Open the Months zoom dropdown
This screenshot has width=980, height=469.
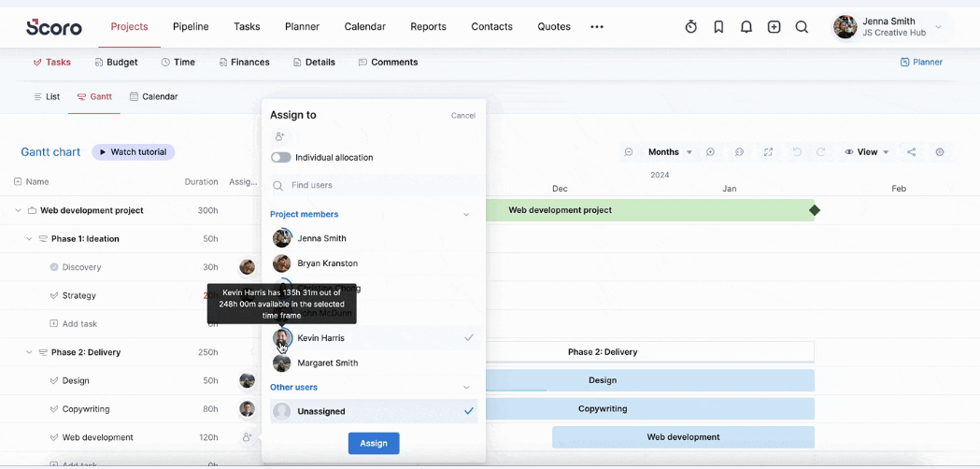(x=670, y=152)
